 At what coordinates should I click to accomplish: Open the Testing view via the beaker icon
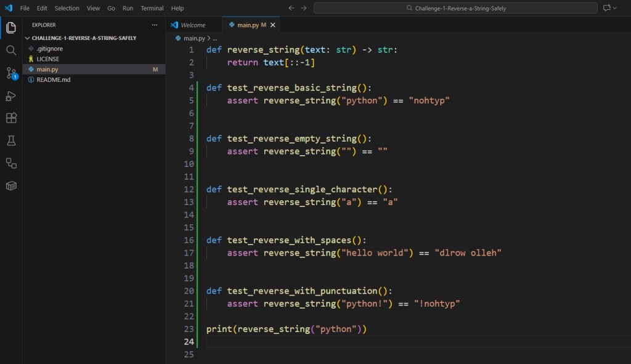tap(10, 140)
